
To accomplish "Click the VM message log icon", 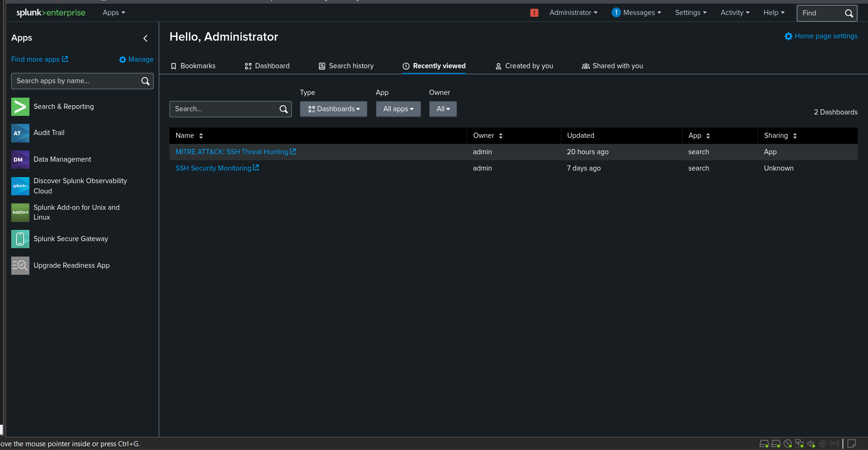I will 852,443.
